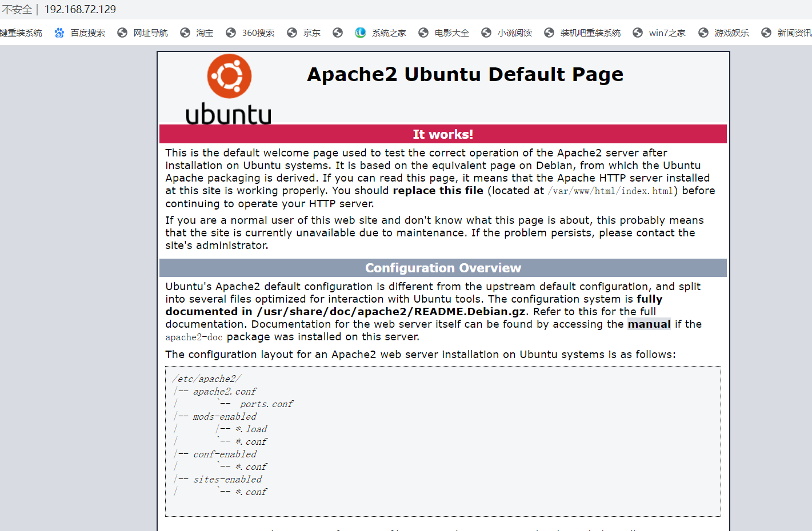
Task: Open the 游戏娱乐 bookmark
Action: [x=724, y=33]
